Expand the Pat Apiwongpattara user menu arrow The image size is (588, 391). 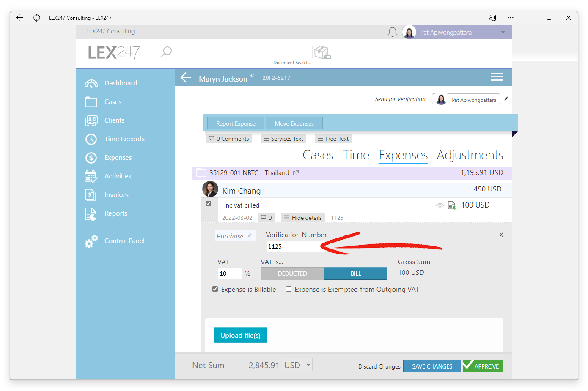click(503, 32)
